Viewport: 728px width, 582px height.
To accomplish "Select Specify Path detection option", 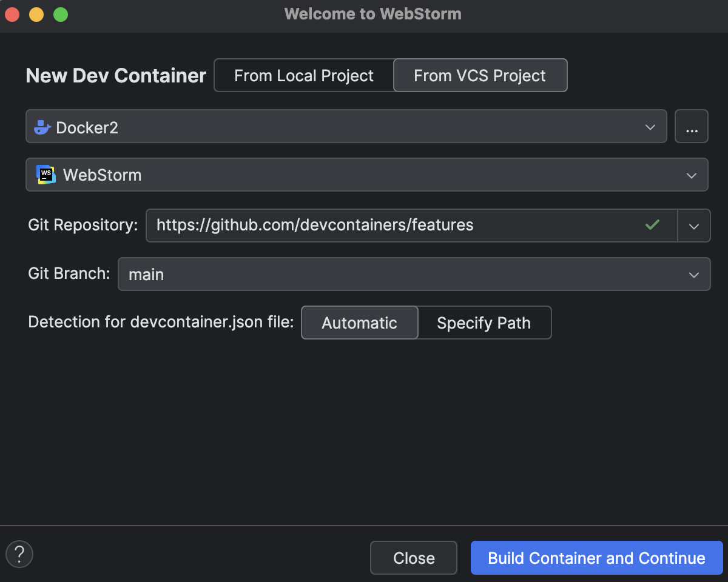I will coord(484,323).
